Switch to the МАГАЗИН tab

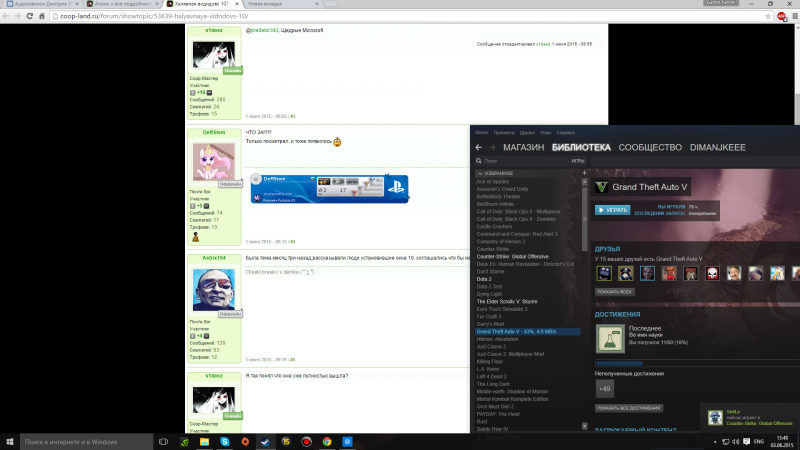(x=523, y=147)
